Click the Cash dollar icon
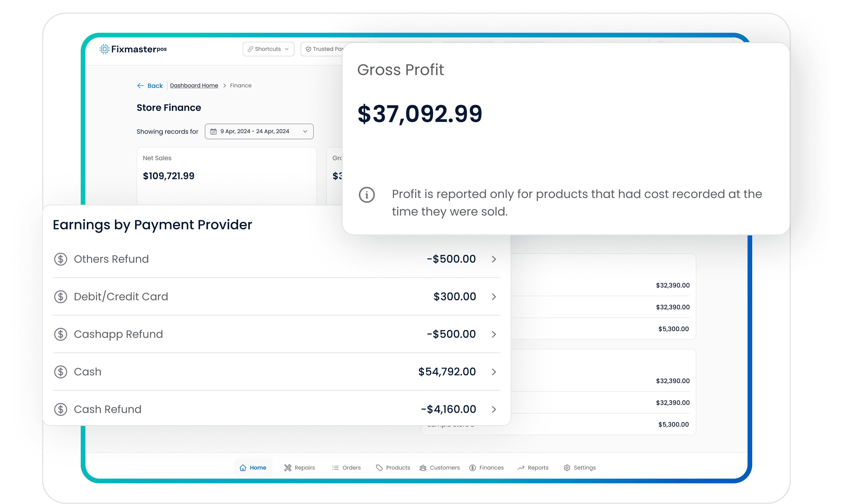 [x=61, y=372]
